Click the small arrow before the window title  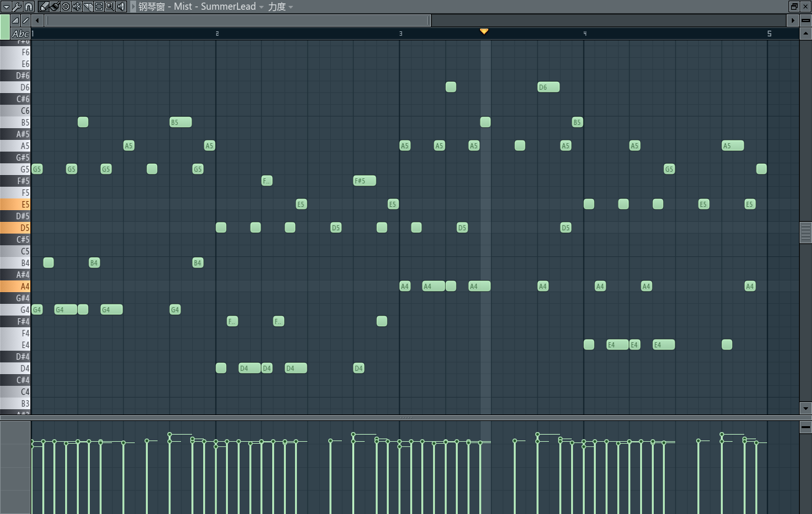[x=133, y=7]
